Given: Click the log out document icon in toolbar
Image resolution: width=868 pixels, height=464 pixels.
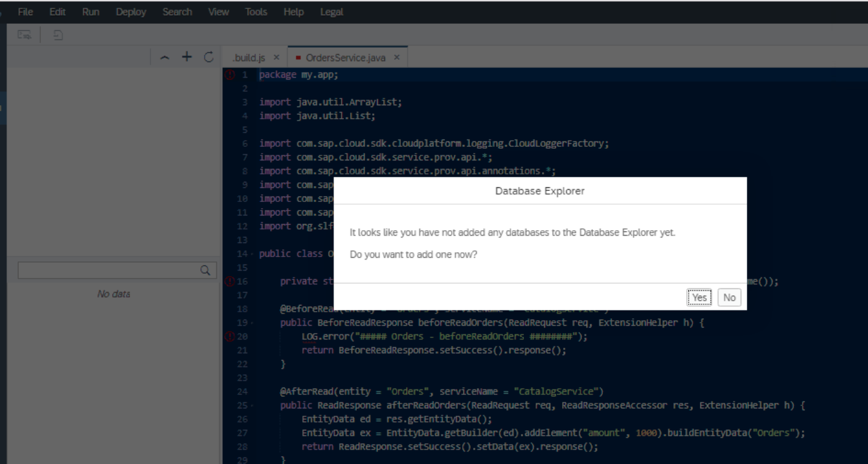Looking at the screenshot, I should click(x=58, y=36).
